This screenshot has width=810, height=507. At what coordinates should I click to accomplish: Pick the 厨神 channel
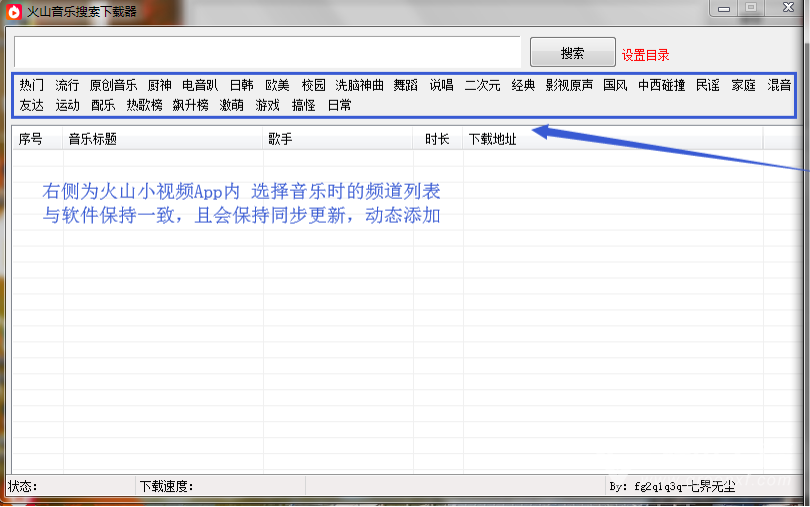159,85
